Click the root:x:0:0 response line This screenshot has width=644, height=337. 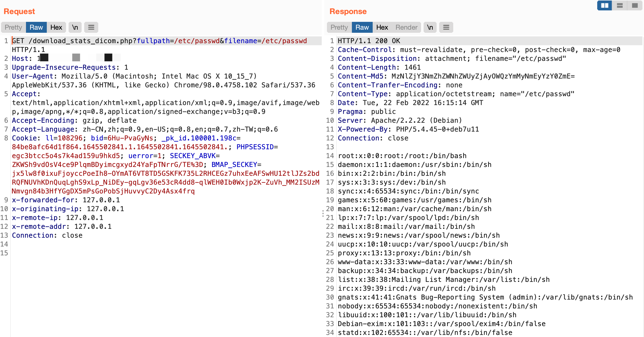(x=402, y=156)
